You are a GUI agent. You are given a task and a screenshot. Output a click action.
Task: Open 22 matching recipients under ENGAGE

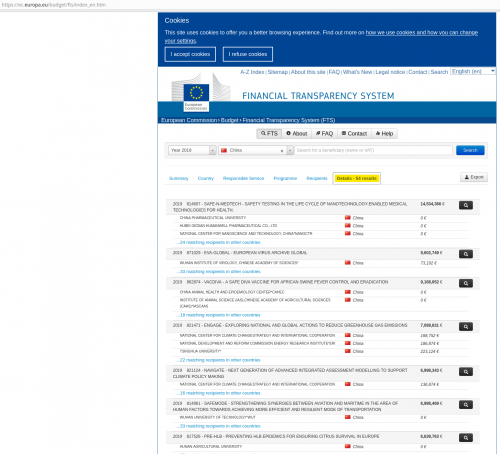(218, 360)
